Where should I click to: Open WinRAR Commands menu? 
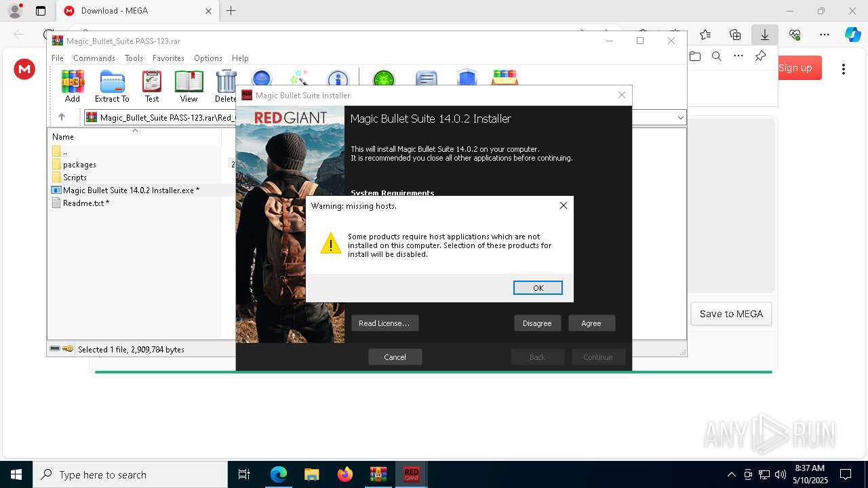tap(94, 58)
